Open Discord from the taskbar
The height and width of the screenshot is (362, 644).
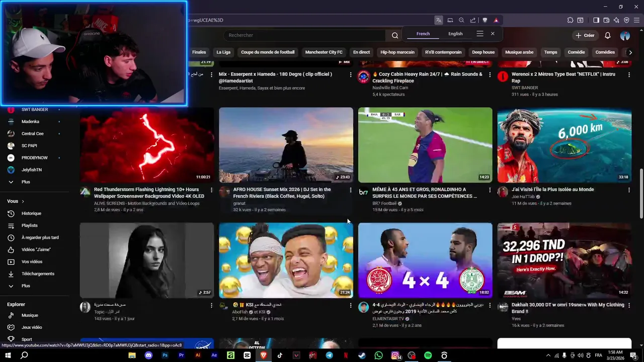[x=148, y=355]
